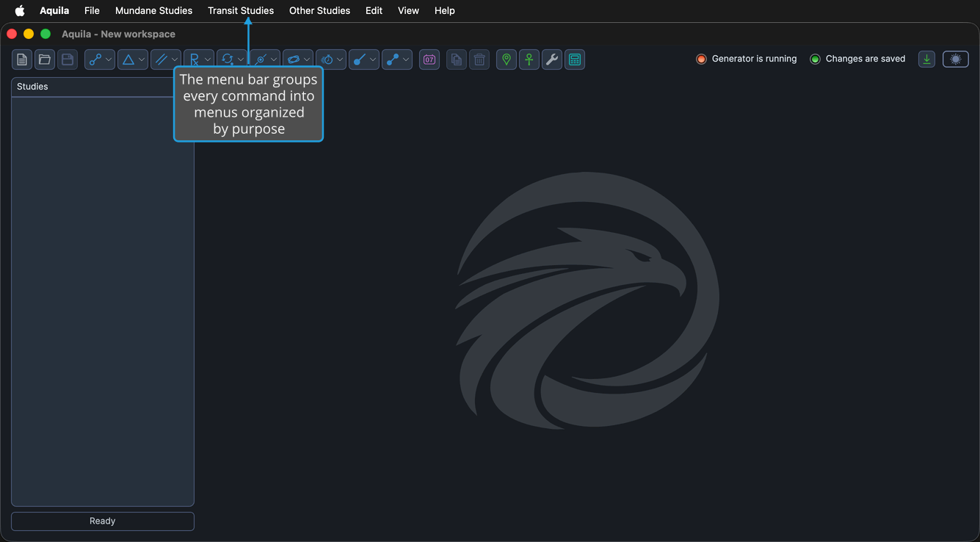The image size is (980, 542).
Task: Click the Aquila - New workspace title
Action: pyautogui.click(x=118, y=34)
